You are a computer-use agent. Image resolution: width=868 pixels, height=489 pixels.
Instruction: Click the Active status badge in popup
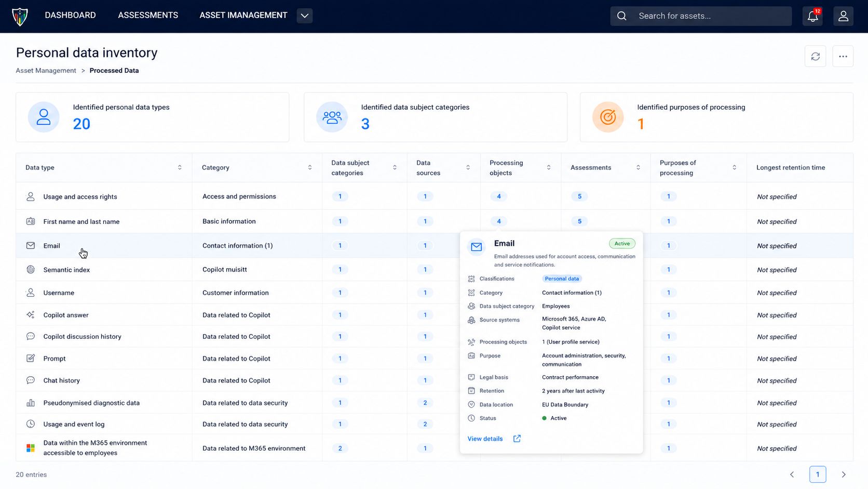coord(622,243)
